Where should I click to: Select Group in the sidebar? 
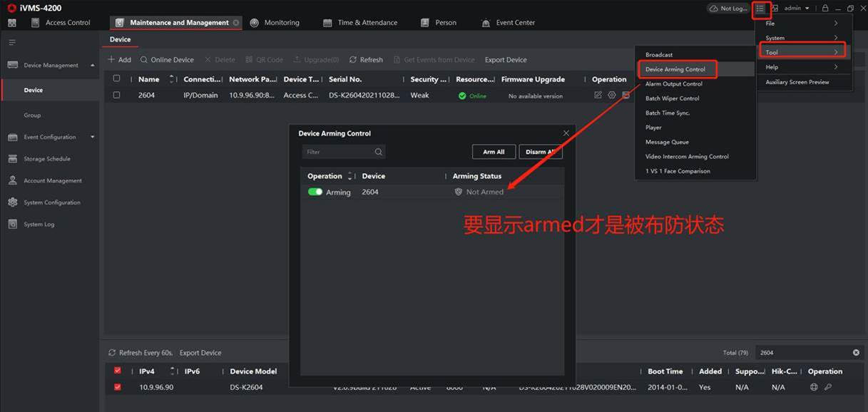tap(32, 115)
